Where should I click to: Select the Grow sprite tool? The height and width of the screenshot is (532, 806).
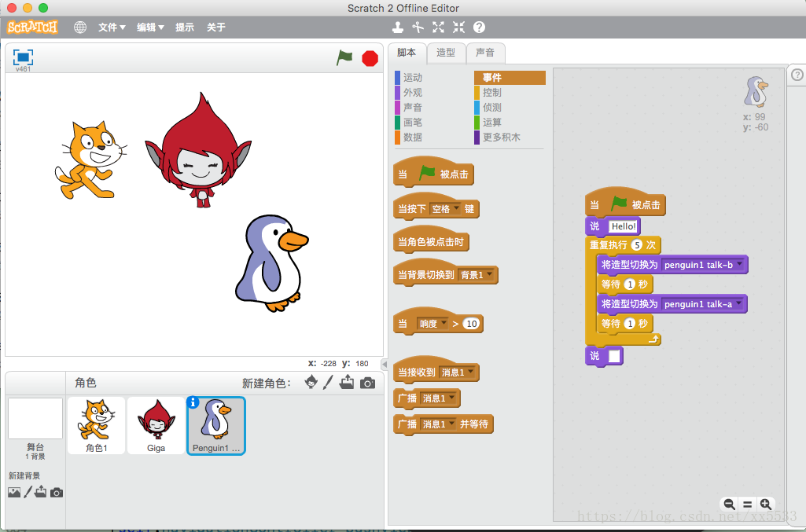pyautogui.click(x=438, y=28)
